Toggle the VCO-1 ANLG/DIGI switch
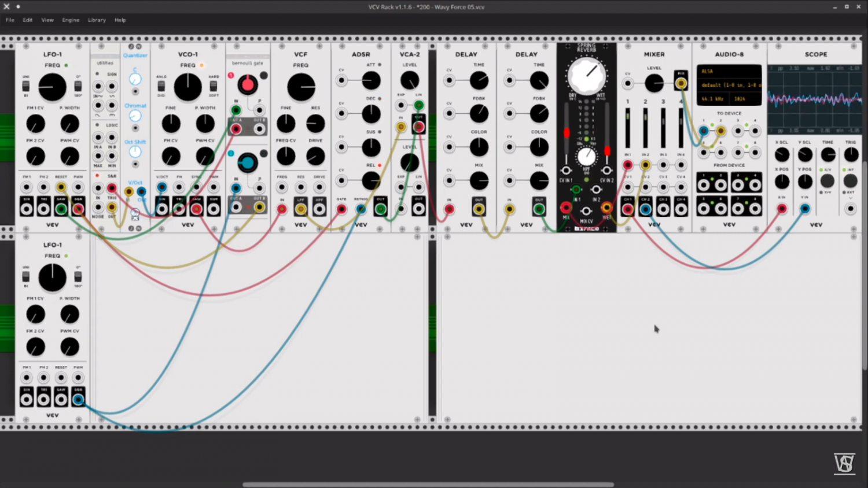This screenshot has width=868, height=488. (x=161, y=86)
